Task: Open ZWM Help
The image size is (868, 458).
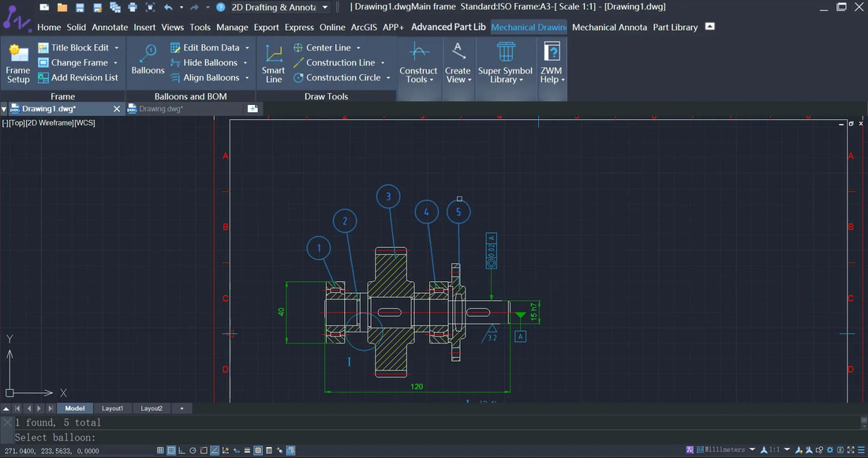Action: pyautogui.click(x=552, y=63)
